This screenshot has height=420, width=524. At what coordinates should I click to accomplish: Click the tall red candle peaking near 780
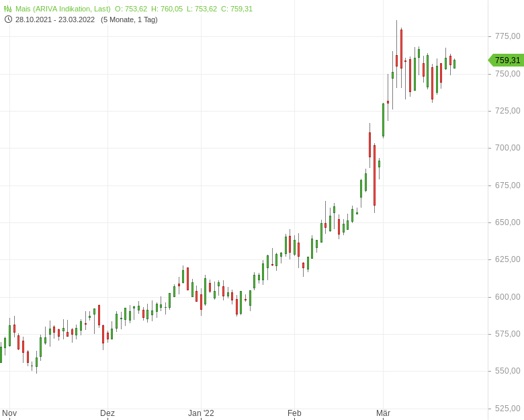[401, 49]
